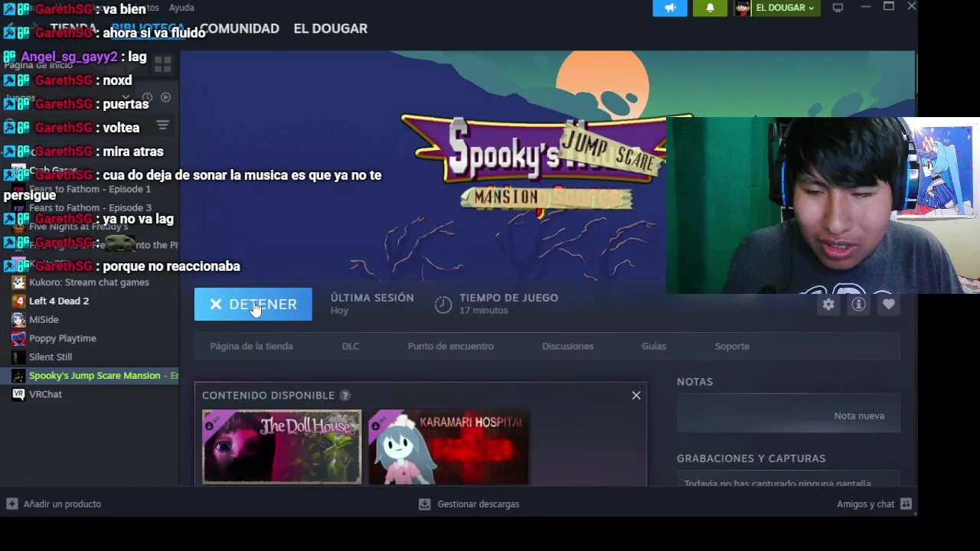Click the game info icon

[x=858, y=305]
